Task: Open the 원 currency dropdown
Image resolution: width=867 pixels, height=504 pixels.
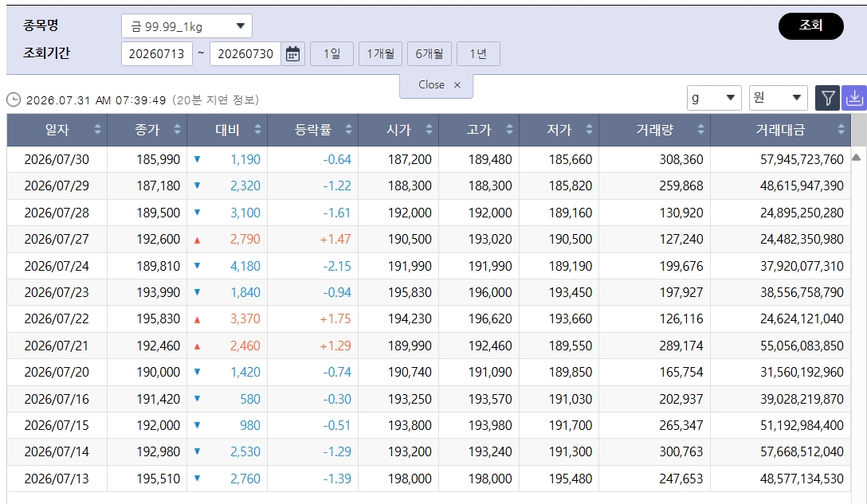Action: coord(778,98)
